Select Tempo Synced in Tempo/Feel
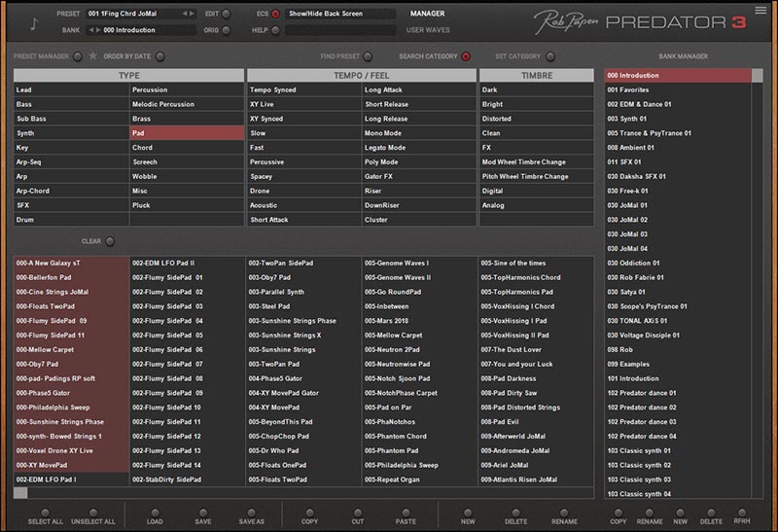Screen dimensions: 778x532 pos(304,89)
